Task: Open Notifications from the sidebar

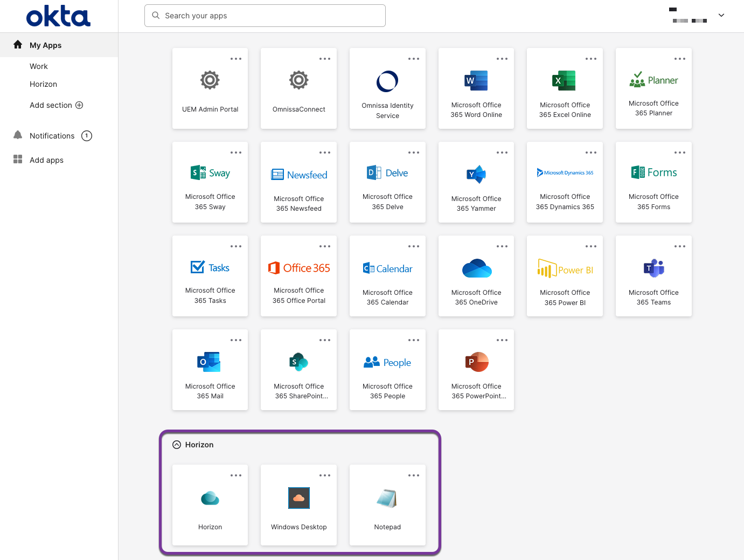Action: point(52,136)
